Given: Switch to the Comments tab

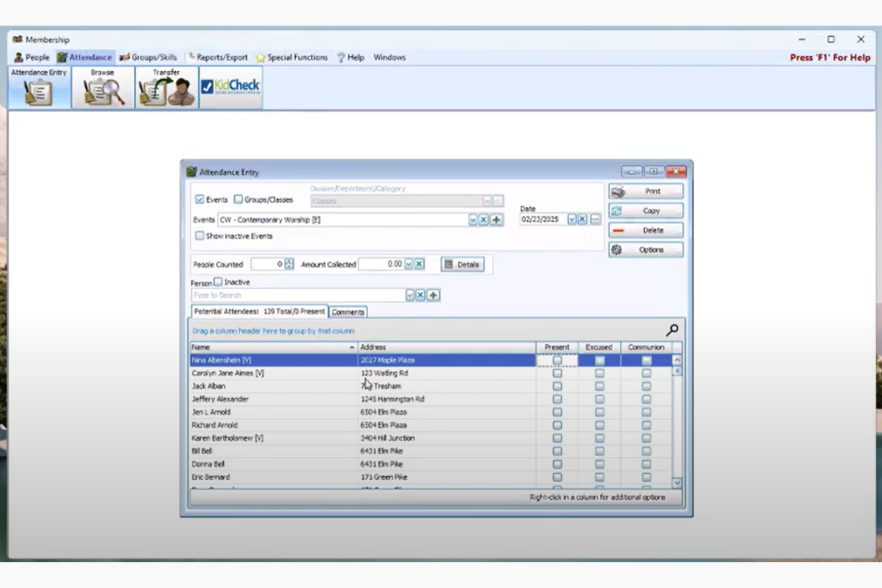Looking at the screenshot, I should 348,312.
